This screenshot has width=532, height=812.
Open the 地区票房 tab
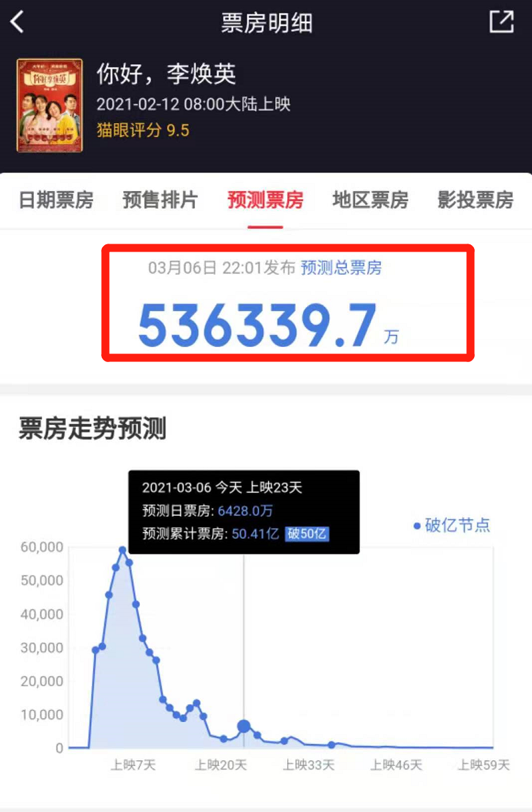370,200
